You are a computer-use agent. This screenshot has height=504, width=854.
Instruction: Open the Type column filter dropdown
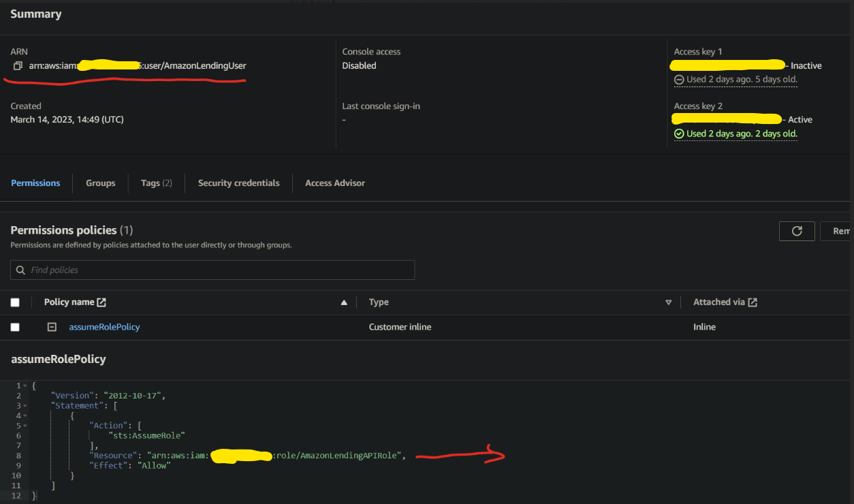[x=669, y=302]
